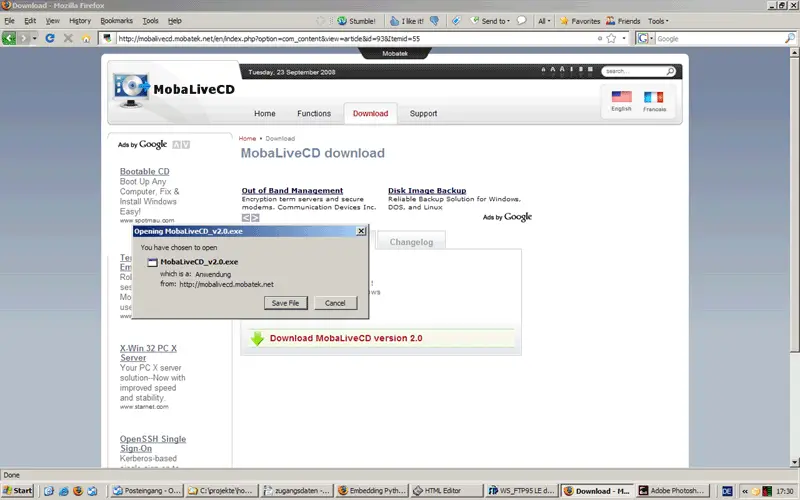The width and height of the screenshot is (800, 500).
Task: Go to the browser Home icon
Action: [x=86, y=38]
